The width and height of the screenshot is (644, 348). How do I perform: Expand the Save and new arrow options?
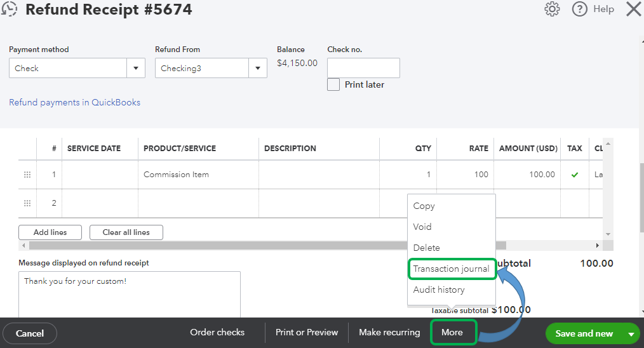coord(631,333)
